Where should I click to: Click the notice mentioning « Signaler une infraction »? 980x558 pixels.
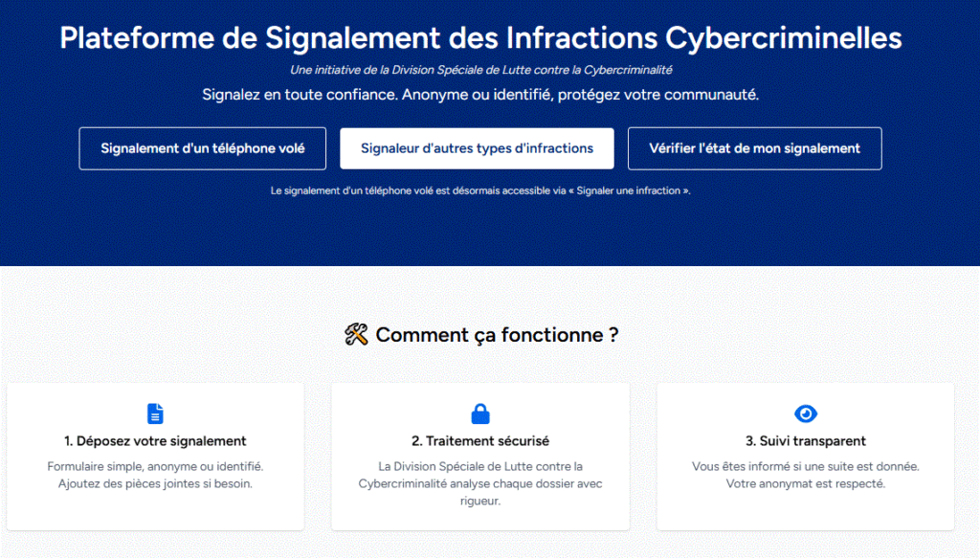(x=481, y=190)
